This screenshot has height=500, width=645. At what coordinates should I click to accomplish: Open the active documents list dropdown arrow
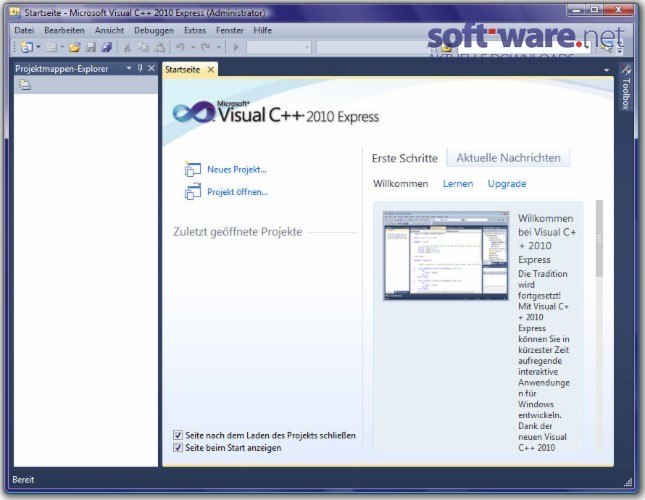[x=606, y=70]
